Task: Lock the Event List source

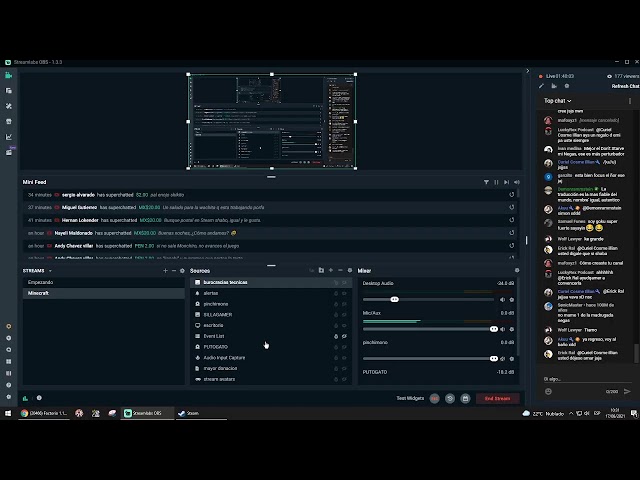Action: [x=336, y=336]
